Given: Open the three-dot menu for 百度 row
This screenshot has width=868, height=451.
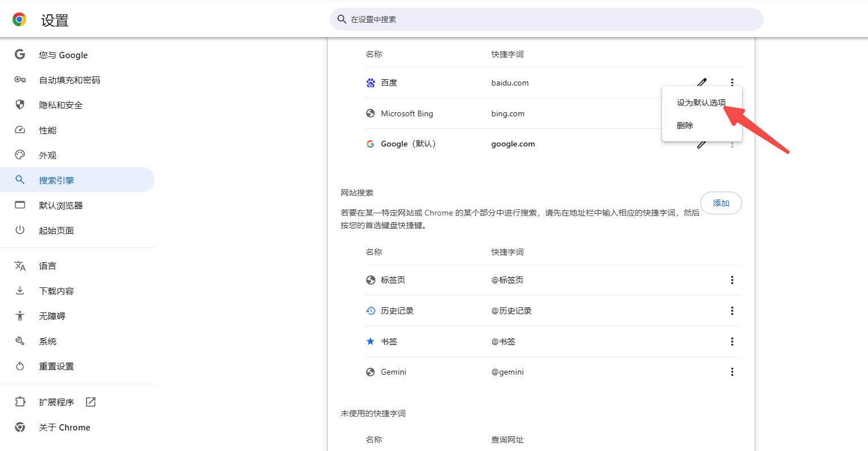Looking at the screenshot, I should (x=732, y=83).
